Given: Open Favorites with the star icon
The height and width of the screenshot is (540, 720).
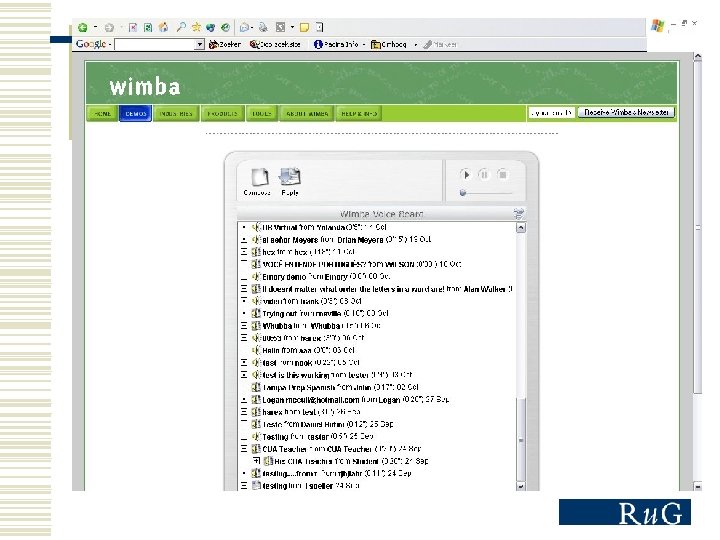Looking at the screenshot, I should (x=196, y=28).
